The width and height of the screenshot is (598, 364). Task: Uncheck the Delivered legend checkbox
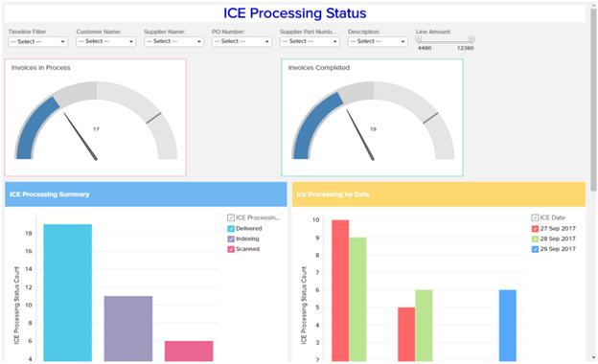tap(231, 228)
